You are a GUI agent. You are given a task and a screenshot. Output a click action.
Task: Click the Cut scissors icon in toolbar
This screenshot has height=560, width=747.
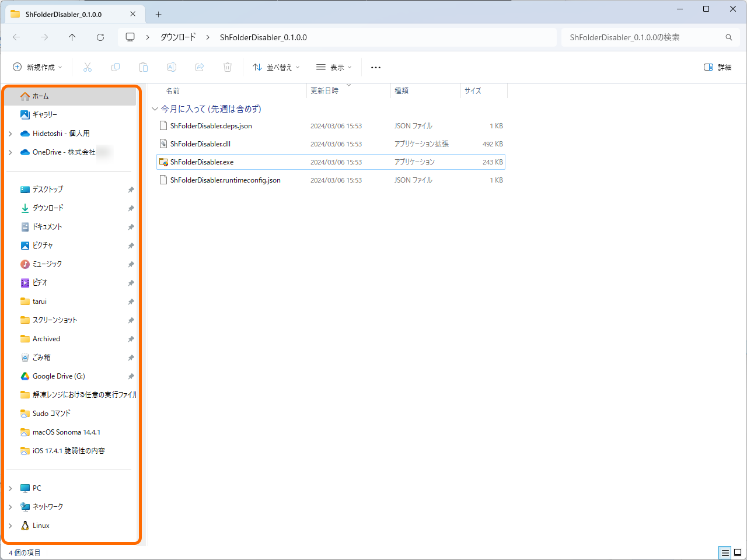click(x=88, y=68)
